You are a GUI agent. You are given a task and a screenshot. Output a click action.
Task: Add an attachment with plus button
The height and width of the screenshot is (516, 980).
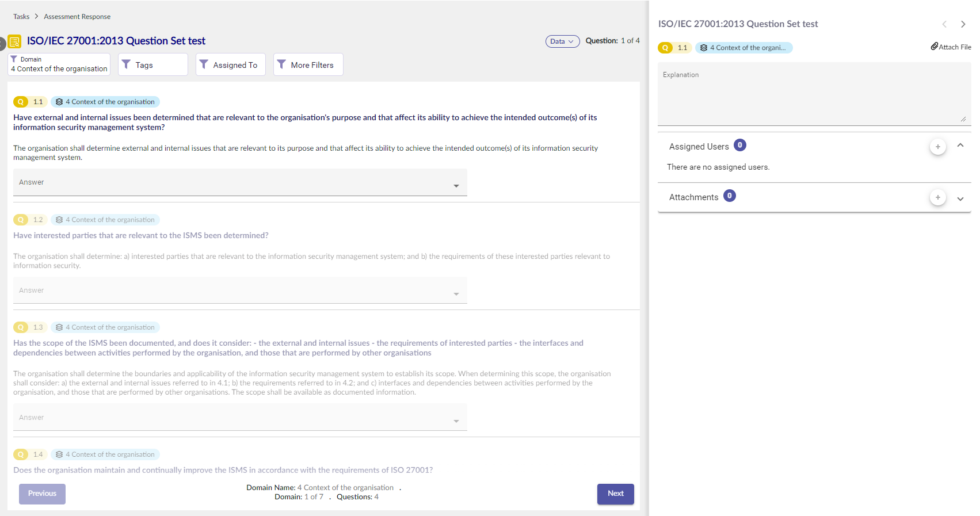click(x=938, y=197)
